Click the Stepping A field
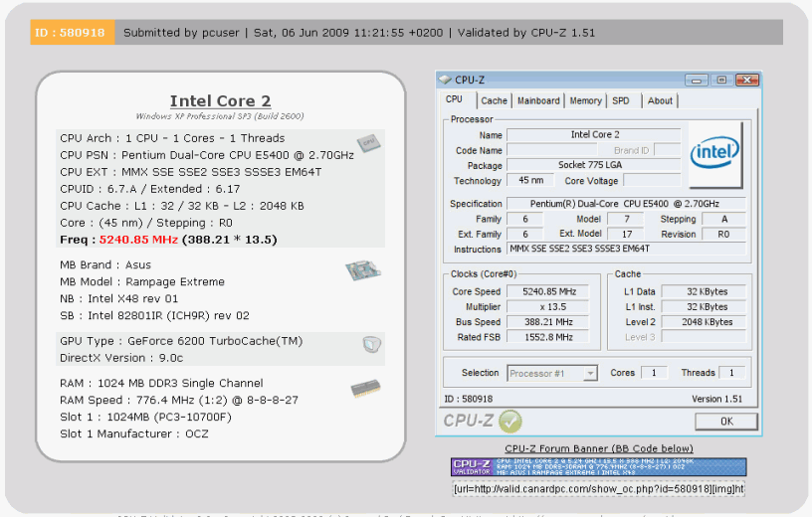The height and width of the screenshot is (517, 812). click(723, 219)
